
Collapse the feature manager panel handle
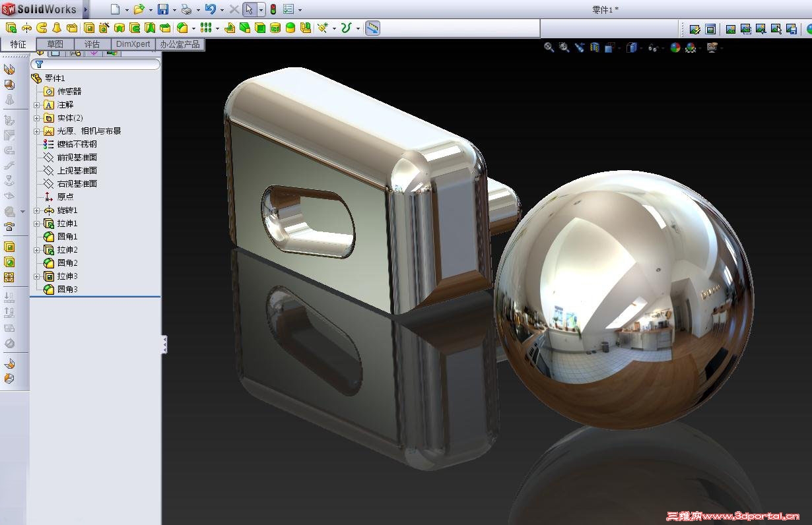coord(164,344)
